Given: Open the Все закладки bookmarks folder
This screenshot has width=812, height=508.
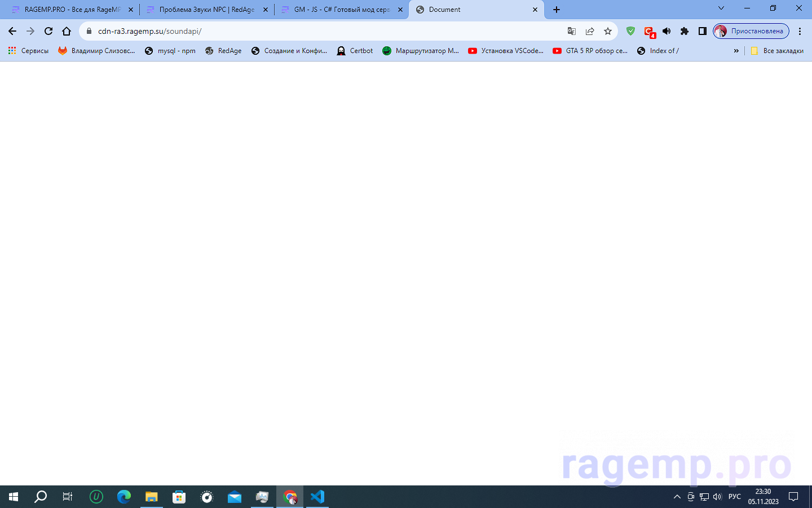Looking at the screenshot, I should [776, 51].
